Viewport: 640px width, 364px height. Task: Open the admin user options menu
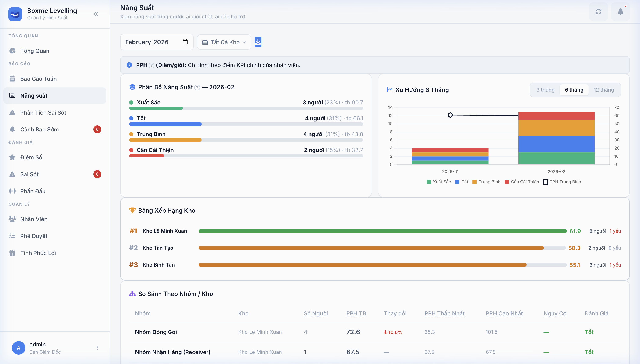[x=97, y=348]
